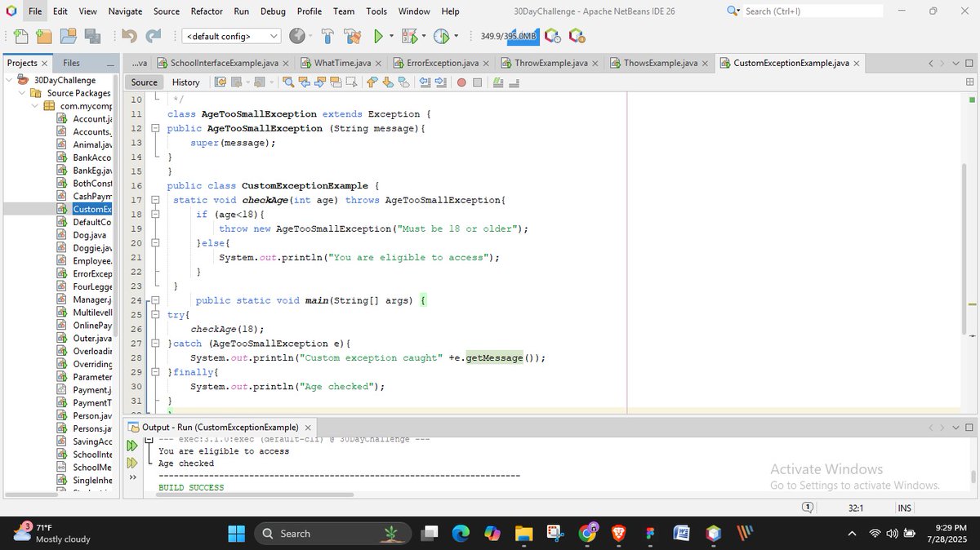Open editor document list dropdown arrow

(955, 63)
